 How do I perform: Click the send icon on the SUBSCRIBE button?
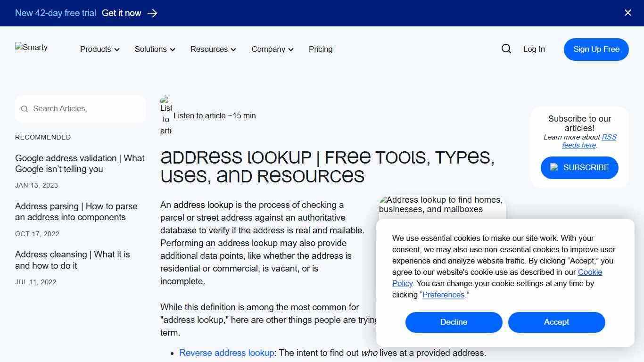click(x=554, y=167)
